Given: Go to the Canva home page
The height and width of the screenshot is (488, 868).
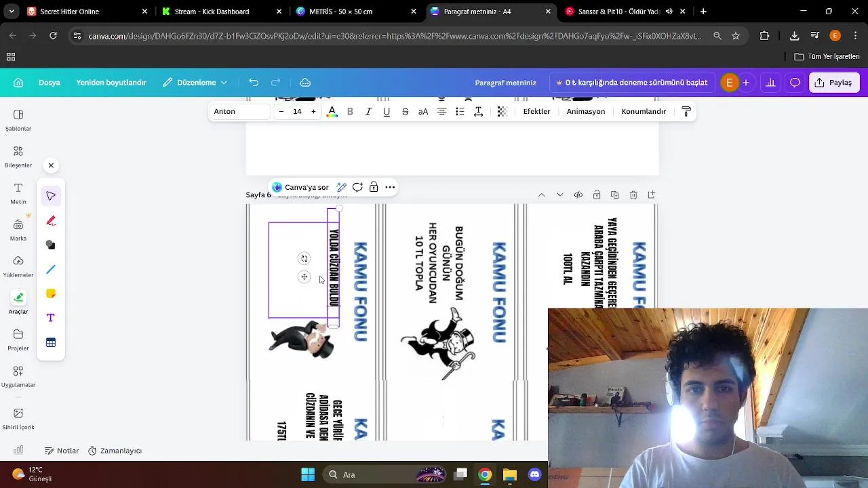Looking at the screenshot, I should click(18, 83).
